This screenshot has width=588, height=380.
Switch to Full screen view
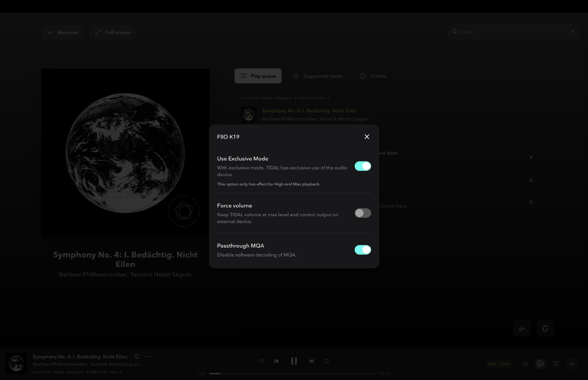point(113,32)
